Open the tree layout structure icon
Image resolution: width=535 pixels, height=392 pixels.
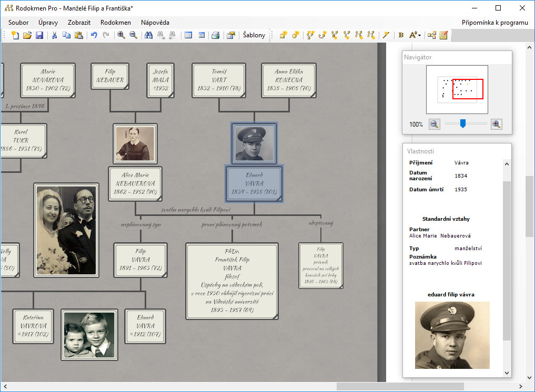point(431,35)
